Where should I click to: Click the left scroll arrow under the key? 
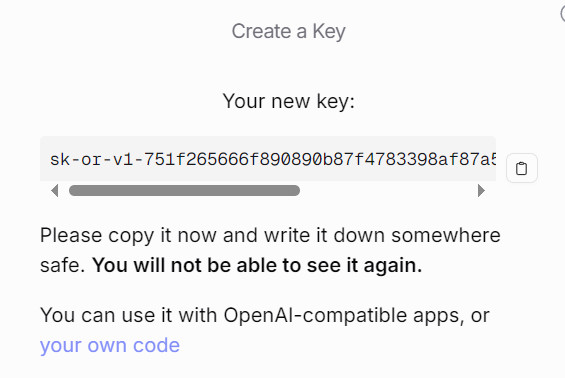click(55, 191)
